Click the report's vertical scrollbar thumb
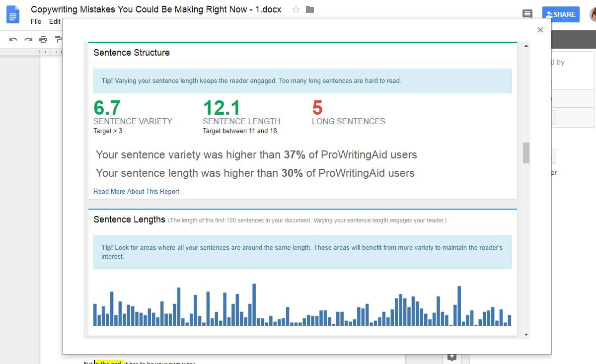 526,153
